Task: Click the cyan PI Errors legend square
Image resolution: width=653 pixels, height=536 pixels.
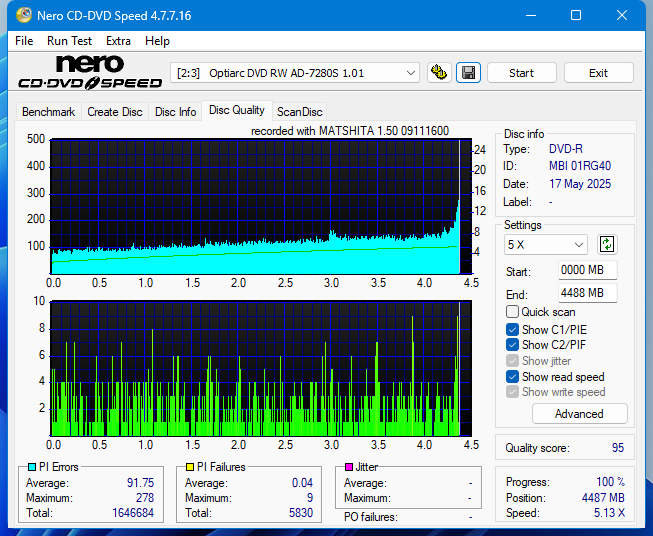Action: pyautogui.click(x=32, y=467)
